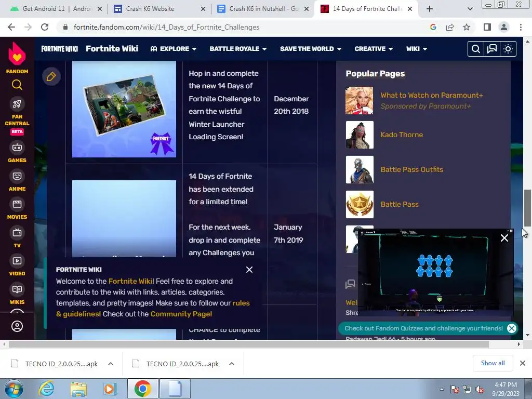Open the Community Page link

[x=181, y=314]
